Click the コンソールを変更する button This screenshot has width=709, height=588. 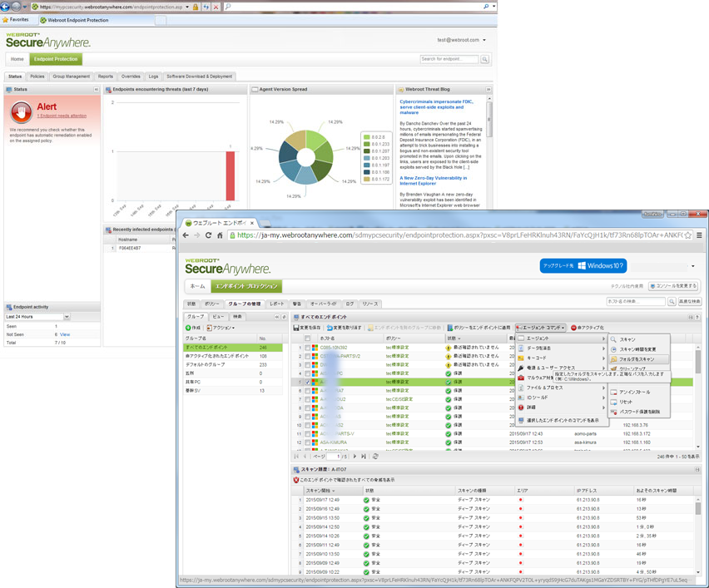click(673, 286)
